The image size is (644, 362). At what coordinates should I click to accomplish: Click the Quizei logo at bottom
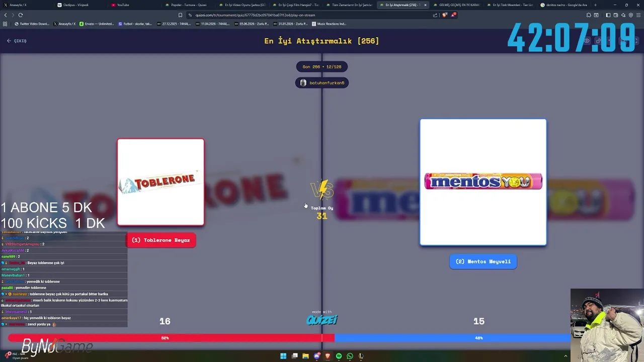322,319
